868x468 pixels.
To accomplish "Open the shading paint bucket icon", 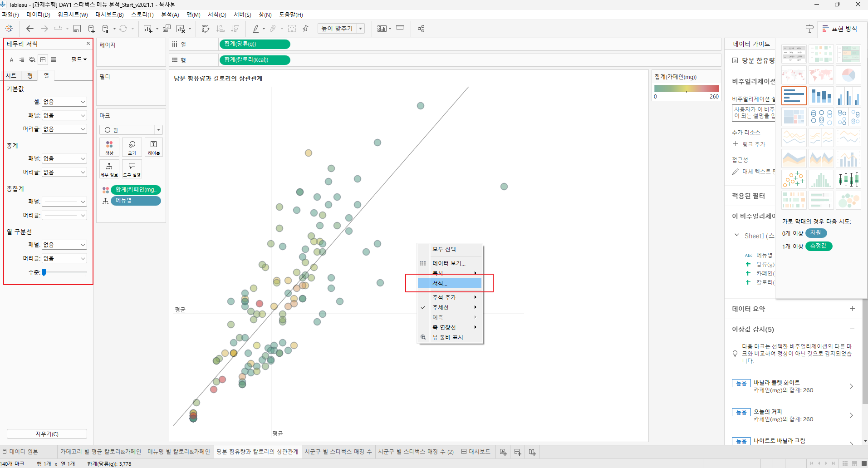I will coord(32,59).
